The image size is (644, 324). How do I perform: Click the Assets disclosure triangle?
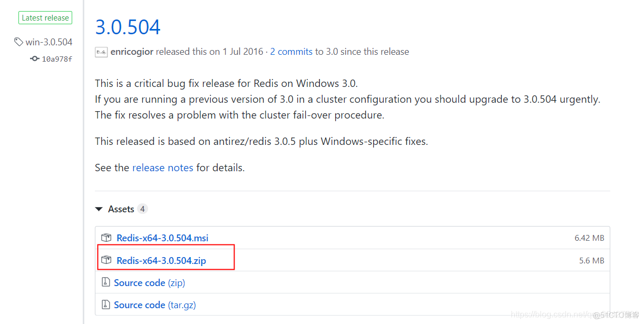coord(99,209)
